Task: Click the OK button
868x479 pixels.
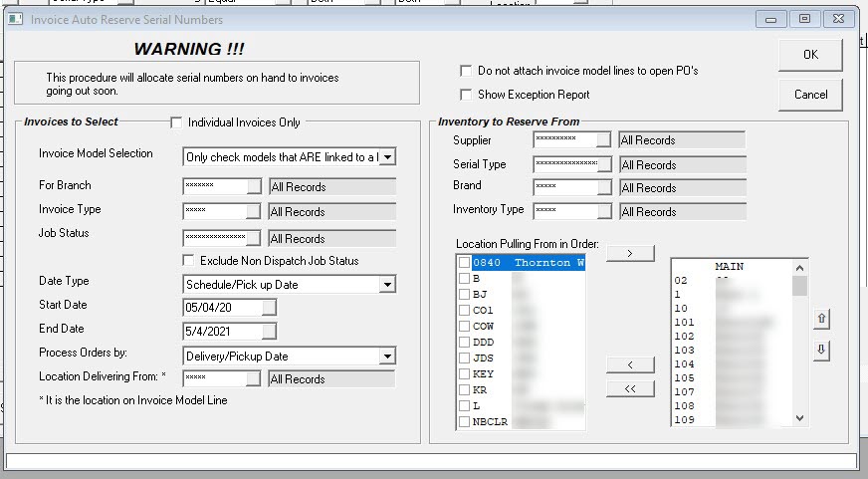Action: click(810, 54)
